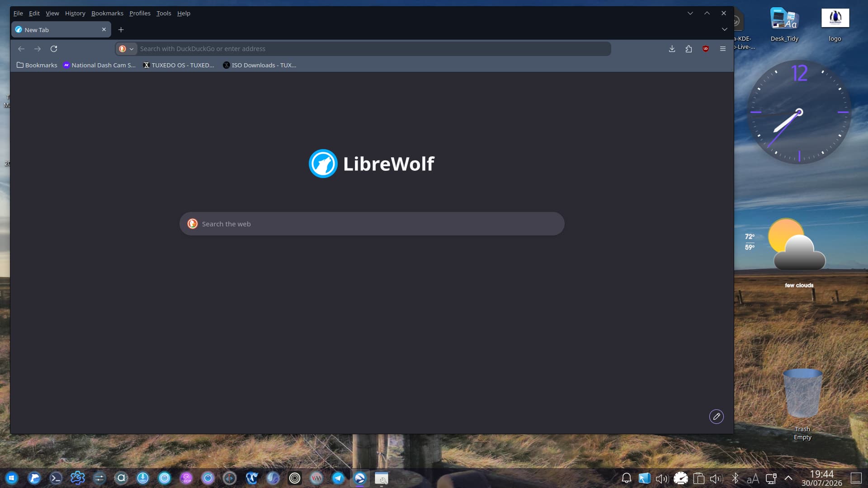Select the New Tab tab
Screen dimensions: 868x488
(x=61, y=30)
